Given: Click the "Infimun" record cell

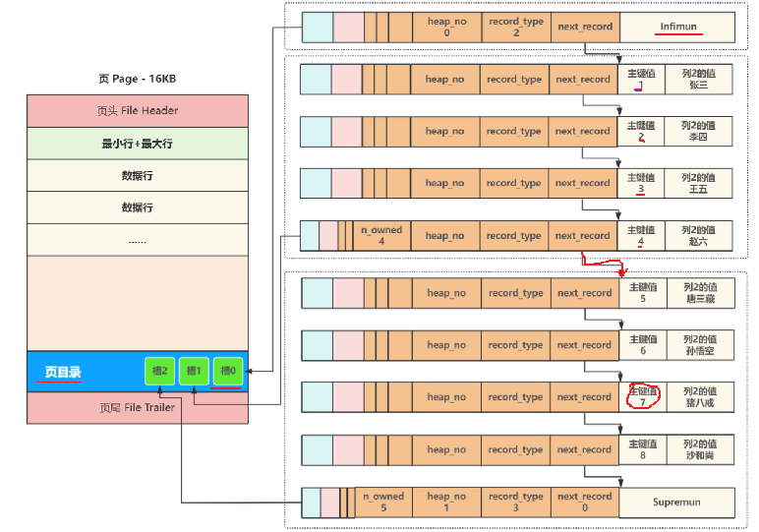Looking at the screenshot, I should [677, 28].
